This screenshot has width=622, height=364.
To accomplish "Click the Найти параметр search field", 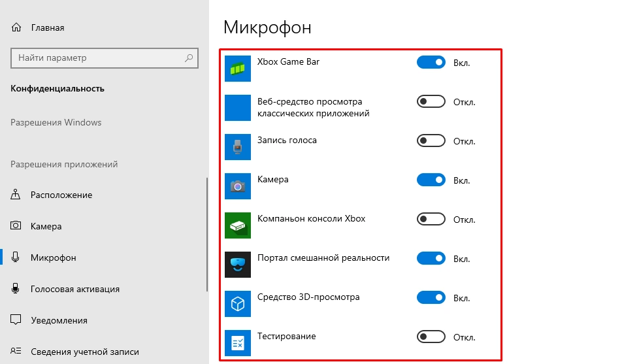I will coord(97,58).
